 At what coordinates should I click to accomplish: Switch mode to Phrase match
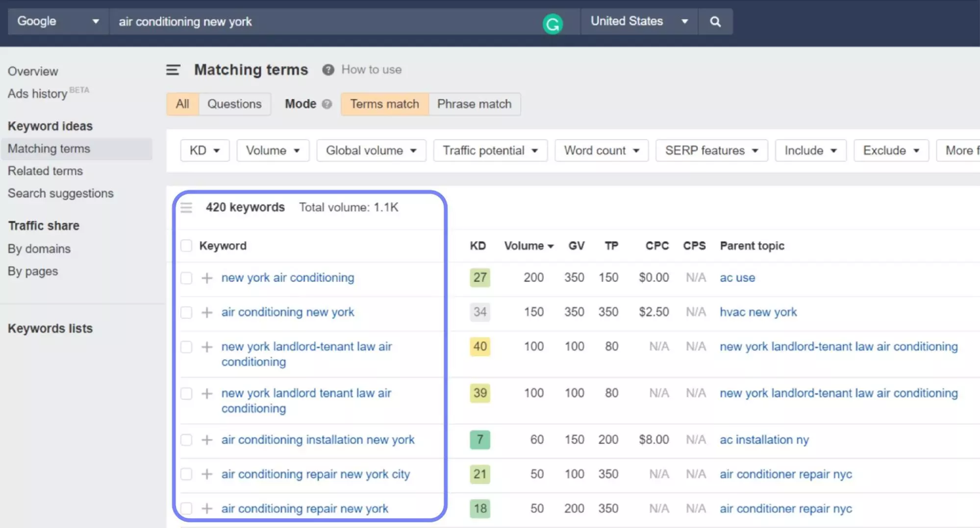[x=474, y=104]
